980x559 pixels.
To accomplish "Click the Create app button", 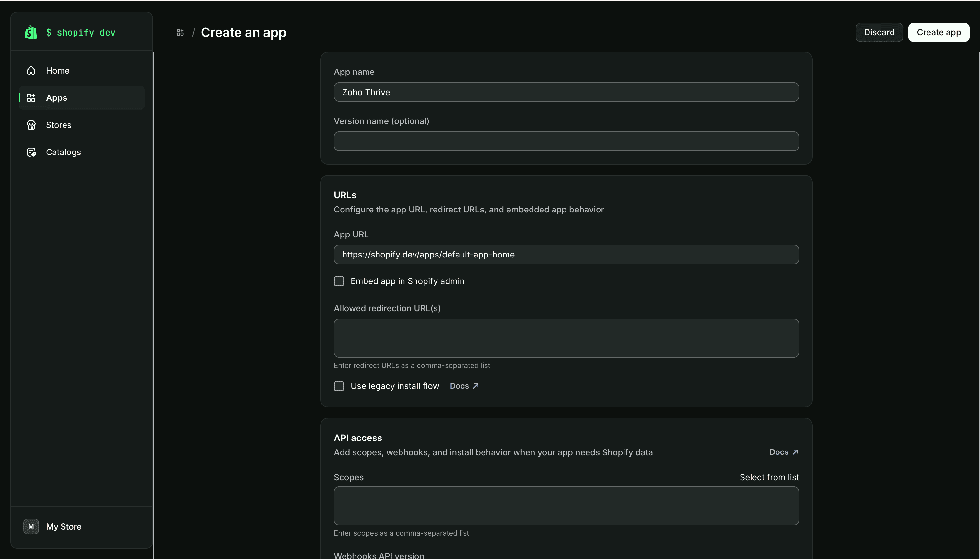I will [939, 32].
